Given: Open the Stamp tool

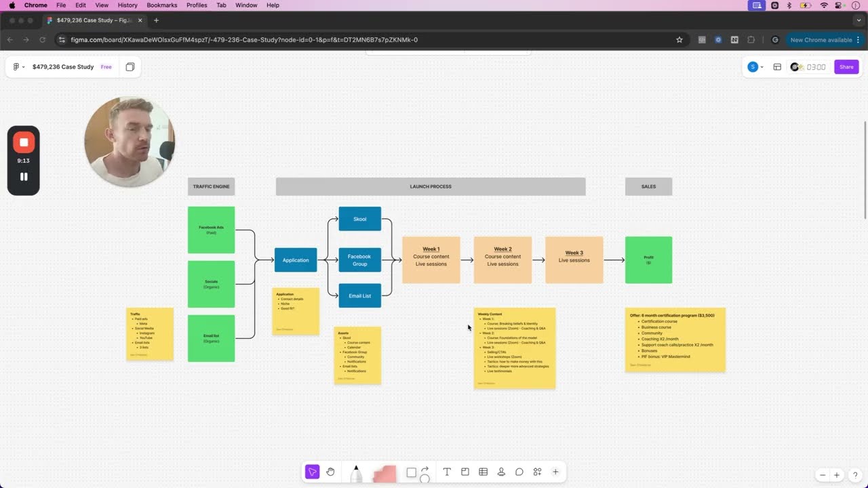Looking at the screenshot, I should pyautogui.click(x=501, y=472).
